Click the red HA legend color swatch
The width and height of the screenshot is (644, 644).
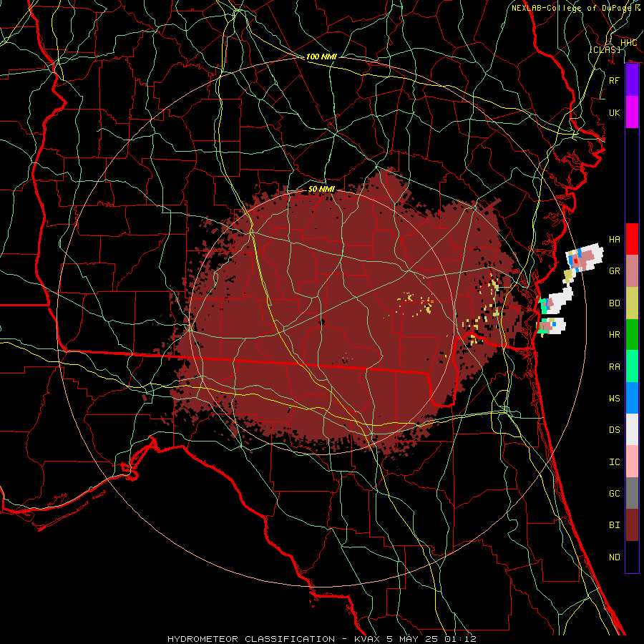pos(632,239)
